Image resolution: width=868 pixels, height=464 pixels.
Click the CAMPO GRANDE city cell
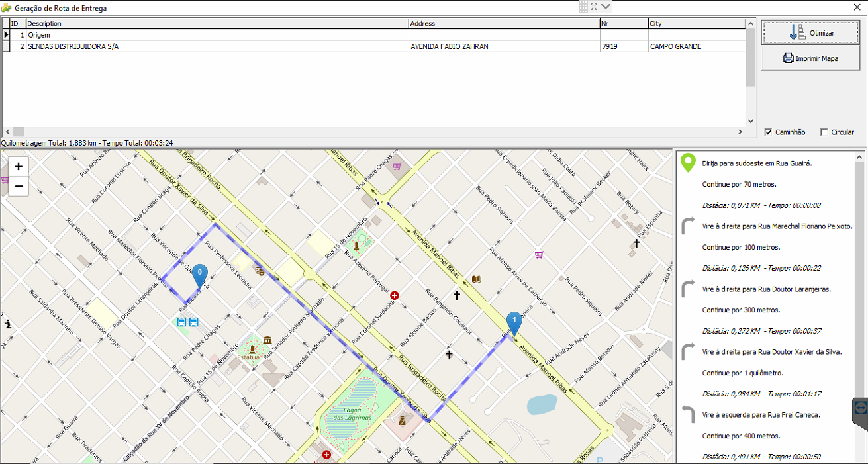[x=697, y=46]
